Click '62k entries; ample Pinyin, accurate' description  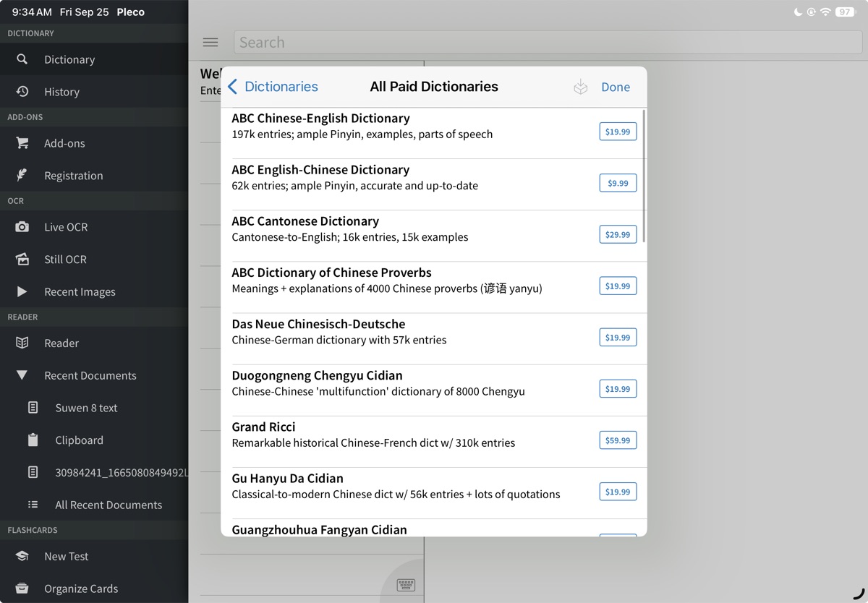pyautogui.click(x=354, y=186)
